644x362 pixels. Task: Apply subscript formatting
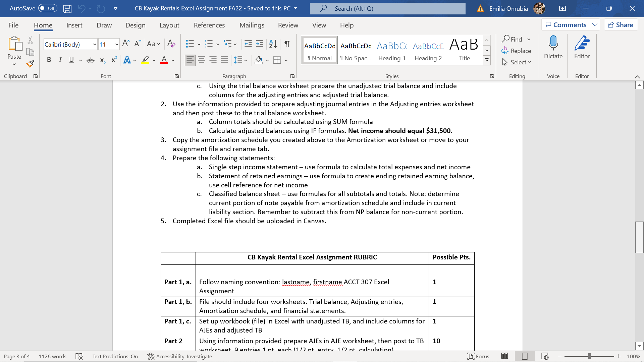point(103,60)
